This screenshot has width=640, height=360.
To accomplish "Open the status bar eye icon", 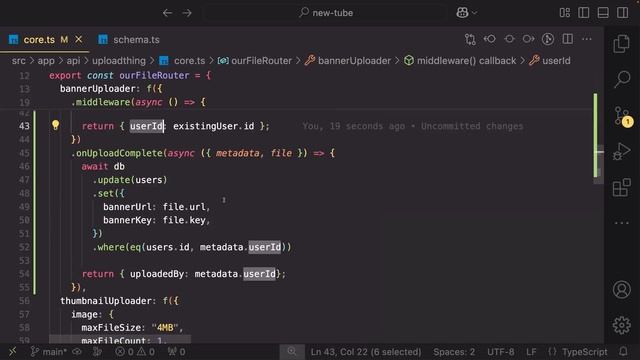I will tap(77, 352).
